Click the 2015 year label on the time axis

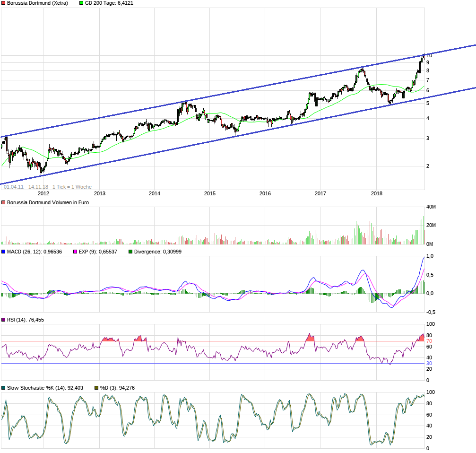pyautogui.click(x=210, y=193)
